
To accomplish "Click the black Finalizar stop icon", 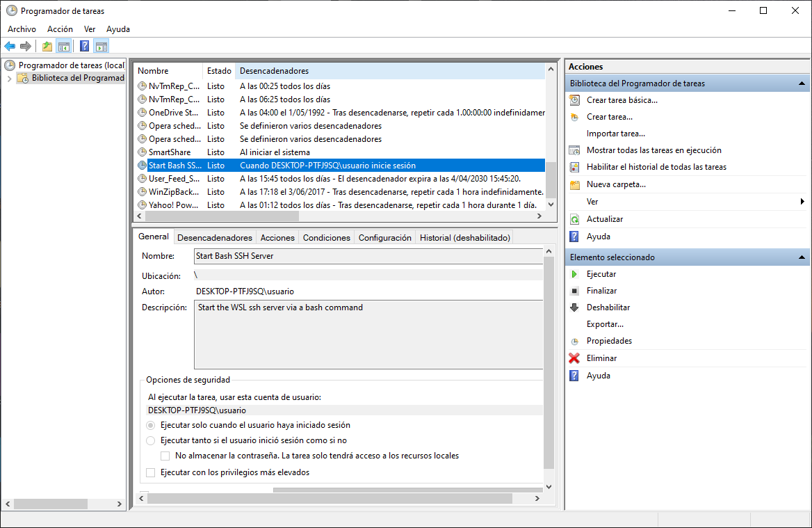I will [x=574, y=291].
